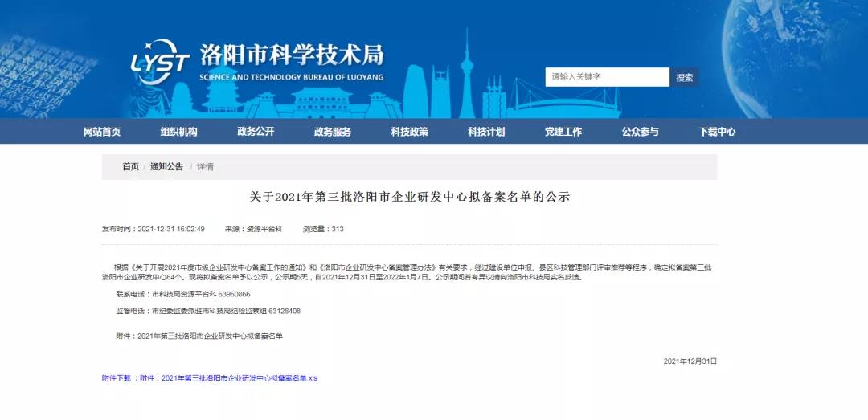The width and height of the screenshot is (868, 420).
Task: Open the 下载中心 menu item
Action: point(718,132)
